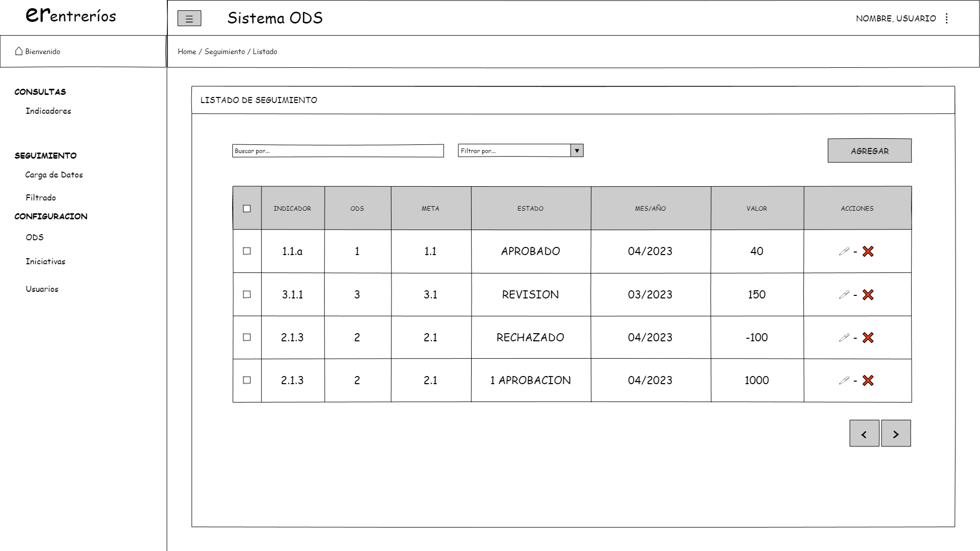Edit the 1 APROBACION row with pencil
The width and height of the screenshot is (980, 551).
[x=844, y=381]
